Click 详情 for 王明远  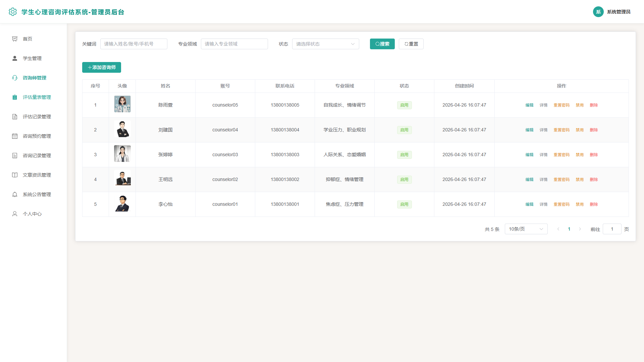[x=543, y=180]
